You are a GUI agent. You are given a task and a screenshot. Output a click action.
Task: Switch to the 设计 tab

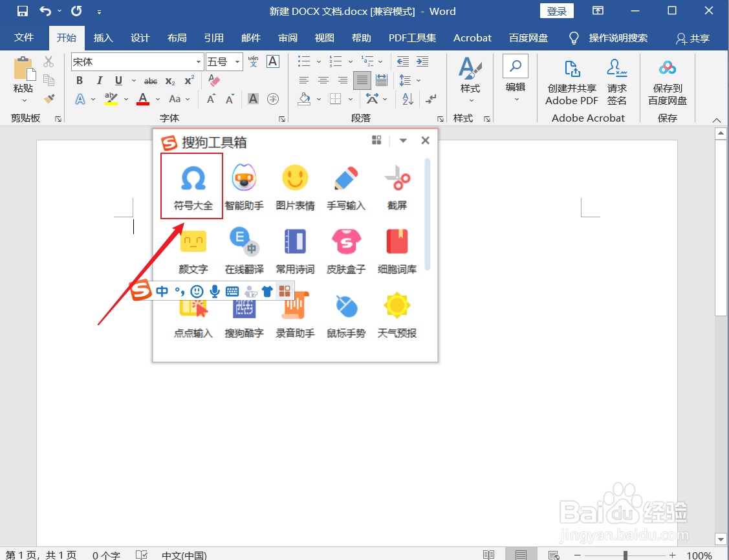[x=140, y=38]
